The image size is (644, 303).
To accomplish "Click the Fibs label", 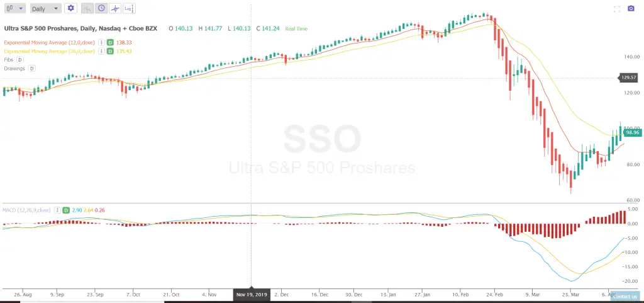I will click(9, 60).
